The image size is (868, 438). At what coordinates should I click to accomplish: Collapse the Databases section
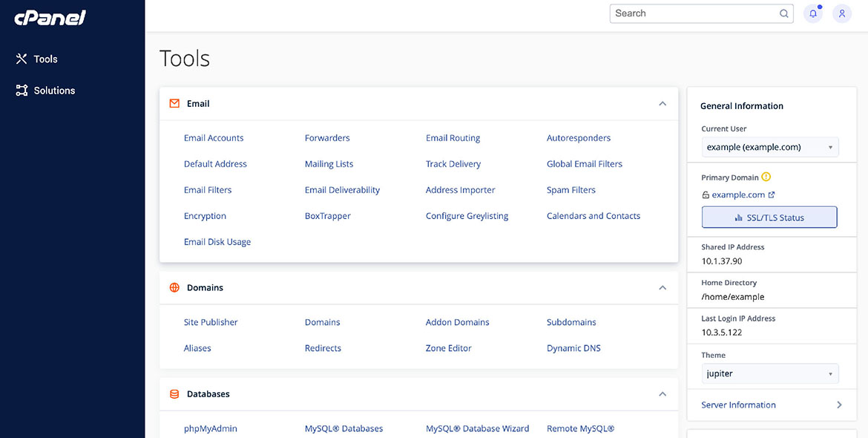click(662, 394)
